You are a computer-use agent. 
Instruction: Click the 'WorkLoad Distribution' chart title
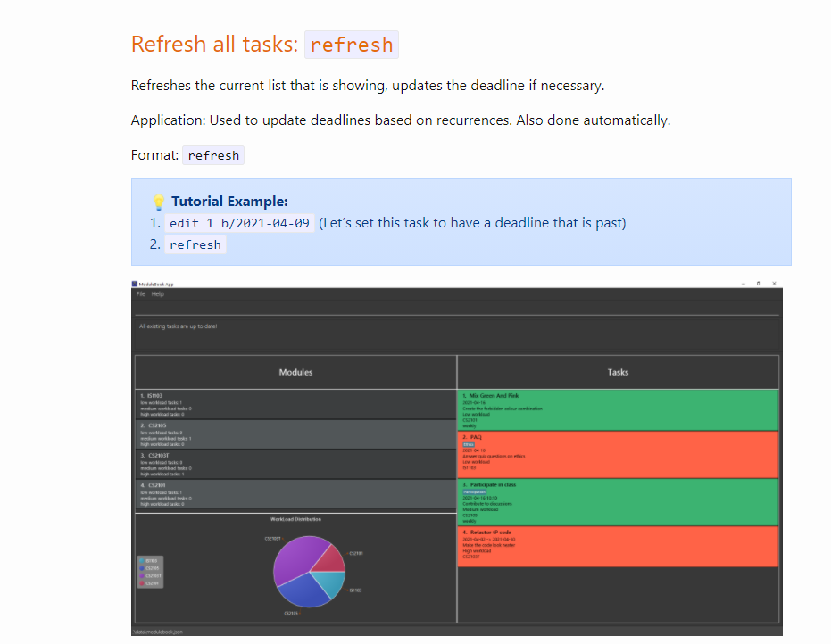coord(295,519)
